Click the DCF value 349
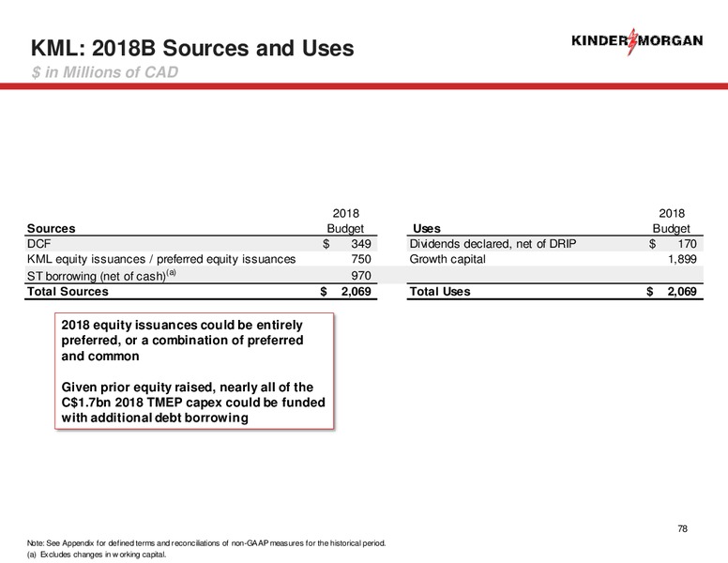728x563 pixels. click(x=361, y=244)
